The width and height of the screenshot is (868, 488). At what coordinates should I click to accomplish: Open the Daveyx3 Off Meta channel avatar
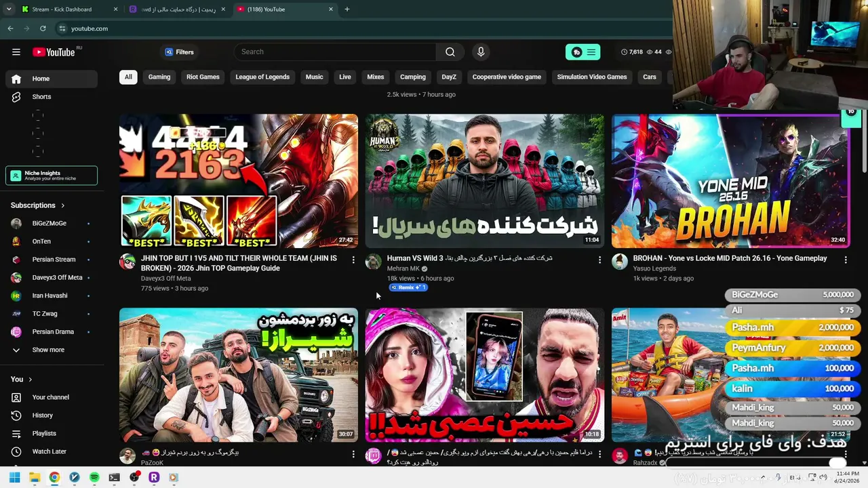click(x=127, y=262)
